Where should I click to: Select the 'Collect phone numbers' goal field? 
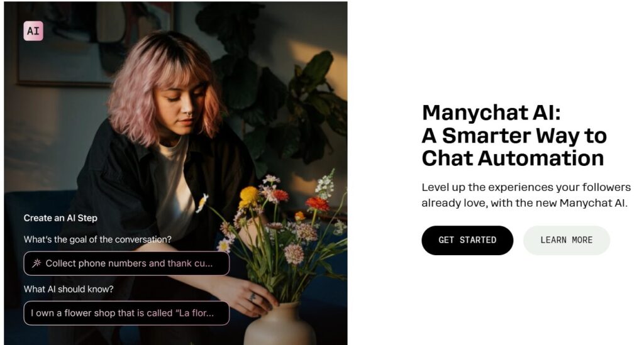coord(126,263)
